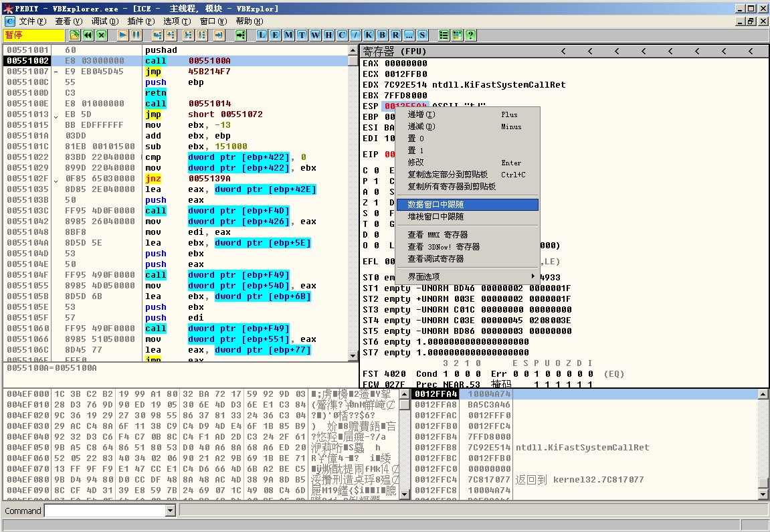Select disassembly row at address 00551007

pos(176,71)
